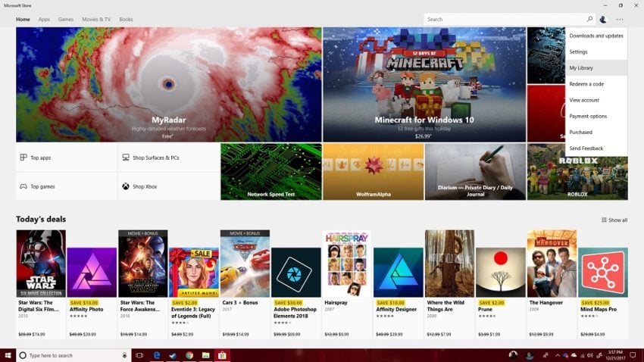644x362 pixels.
Task: Open Google Chrome from the taskbar
Action: [x=189, y=355]
